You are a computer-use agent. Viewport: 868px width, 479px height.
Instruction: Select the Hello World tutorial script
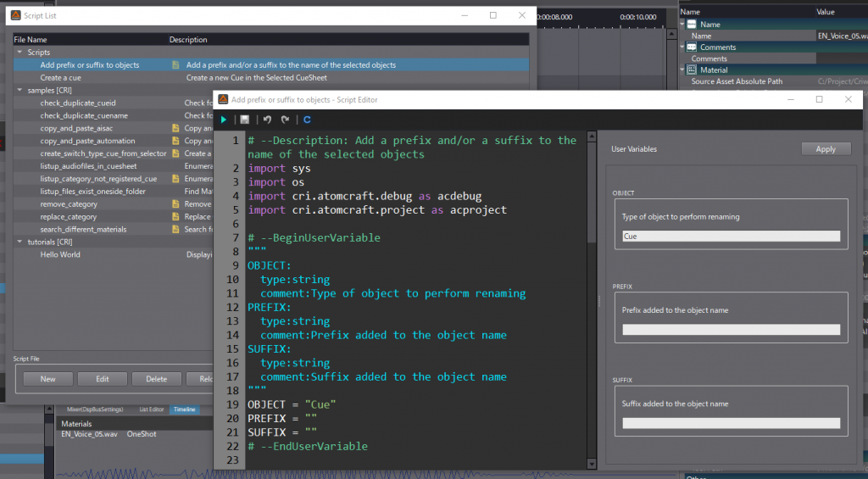60,254
